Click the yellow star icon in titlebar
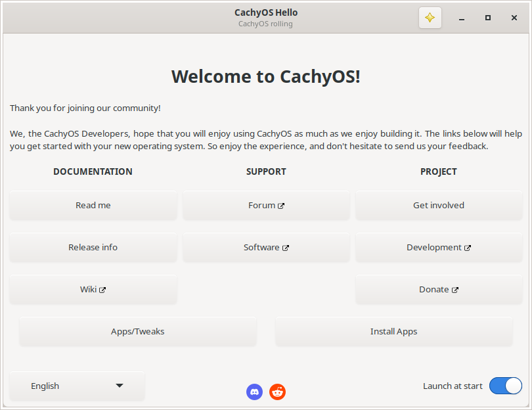This screenshot has width=532, height=410. click(430, 18)
